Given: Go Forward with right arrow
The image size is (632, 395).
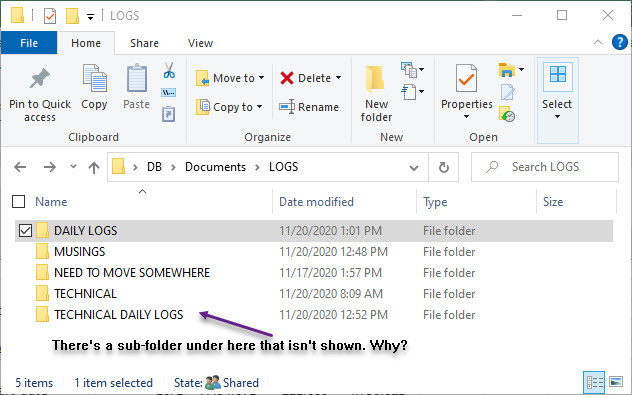Looking at the screenshot, I should coord(50,167).
